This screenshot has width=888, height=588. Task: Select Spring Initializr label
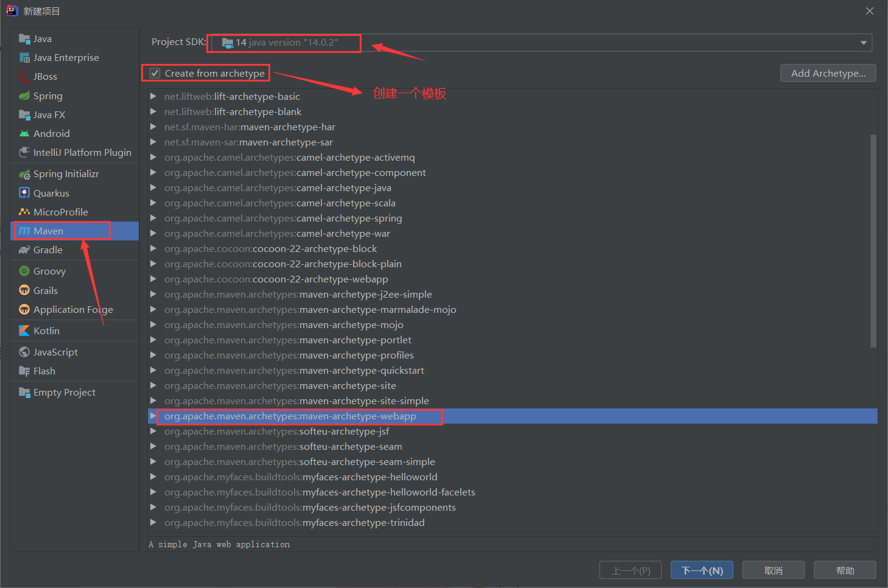(x=66, y=174)
